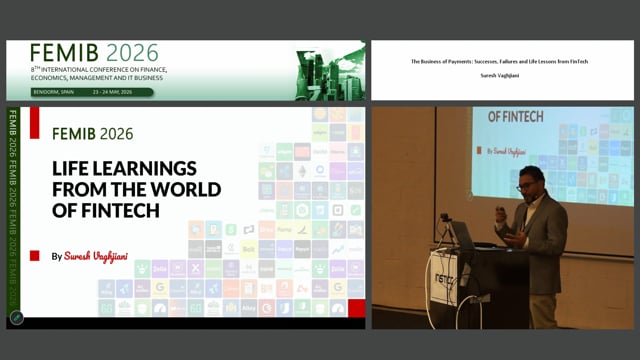Click the Life Learnings slide headline
Viewport: 640px width, 360px height.
point(136,189)
